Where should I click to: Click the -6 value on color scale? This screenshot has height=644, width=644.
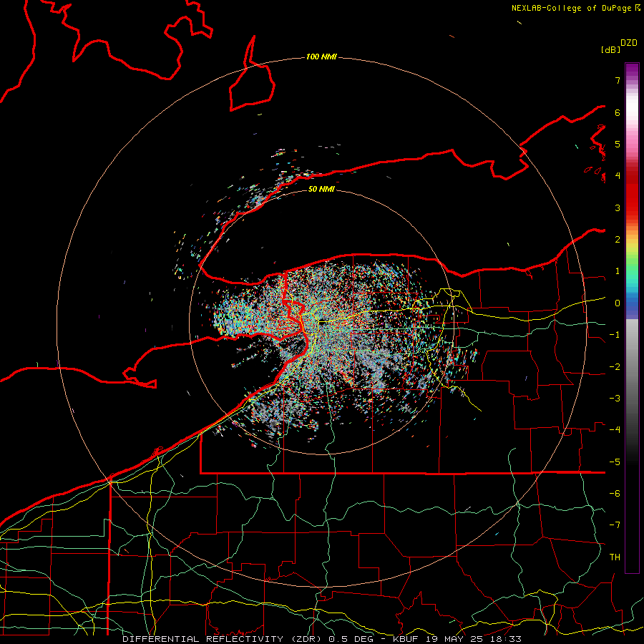615,494
